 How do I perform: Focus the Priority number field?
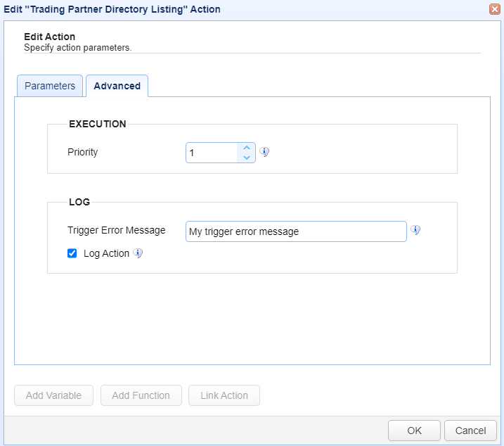point(212,153)
